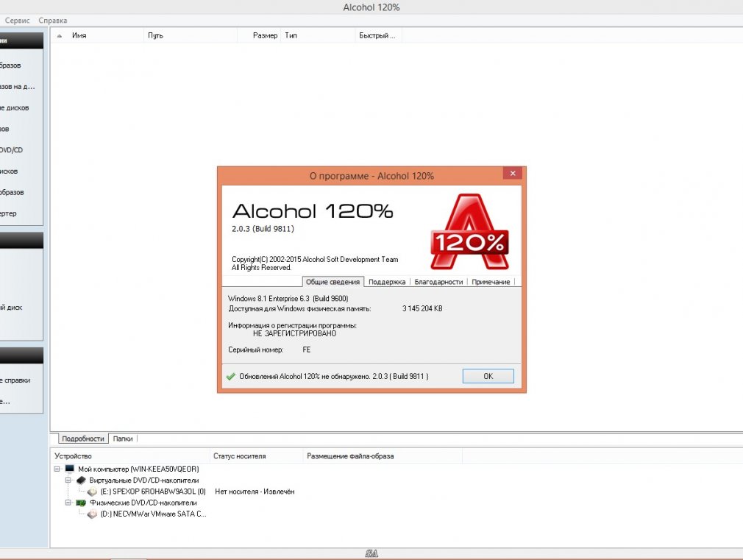Click the sidebar item ending in 'й диск'
Screen dimensions: 743x560
click(x=11, y=308)
